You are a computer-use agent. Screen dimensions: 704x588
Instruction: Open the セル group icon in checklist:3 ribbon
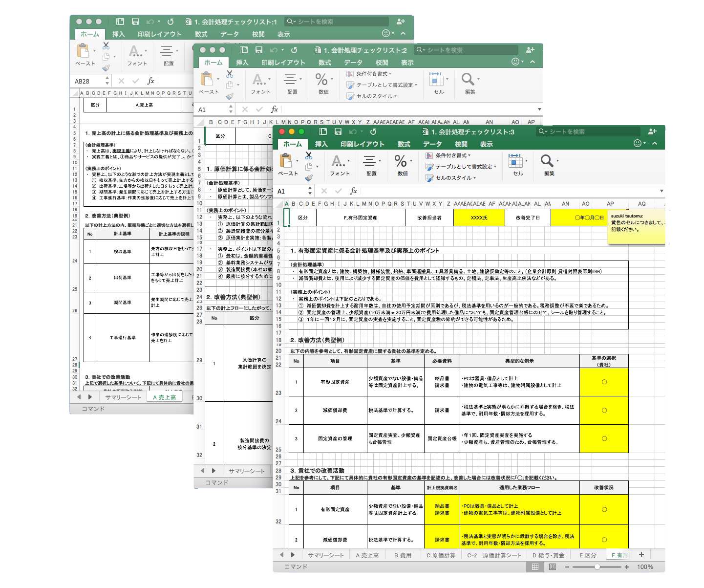(x=515, y=161)
